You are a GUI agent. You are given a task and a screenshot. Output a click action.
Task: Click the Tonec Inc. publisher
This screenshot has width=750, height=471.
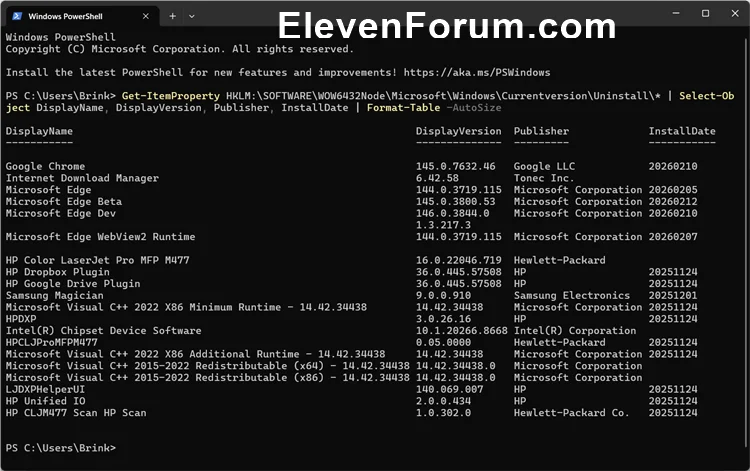544,178
